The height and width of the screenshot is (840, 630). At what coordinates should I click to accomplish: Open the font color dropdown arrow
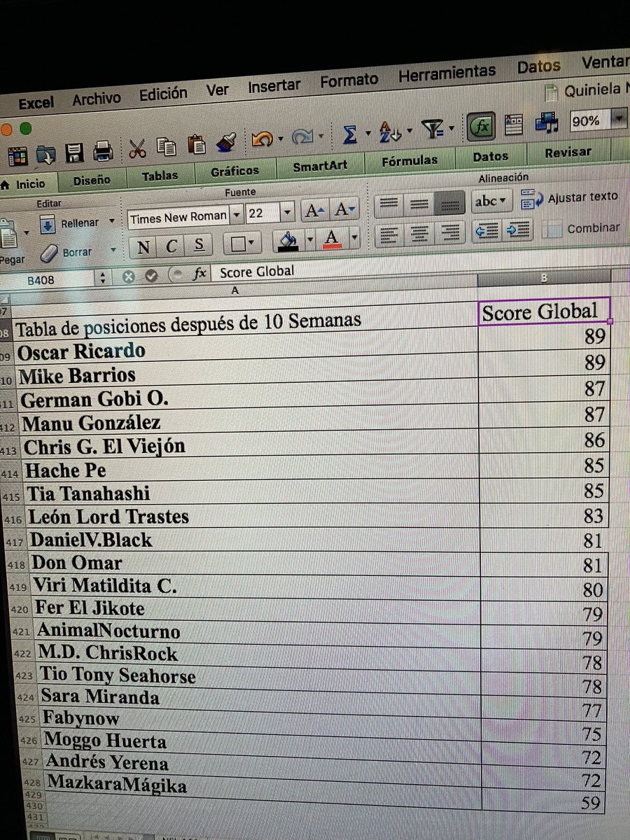[354, 238]
